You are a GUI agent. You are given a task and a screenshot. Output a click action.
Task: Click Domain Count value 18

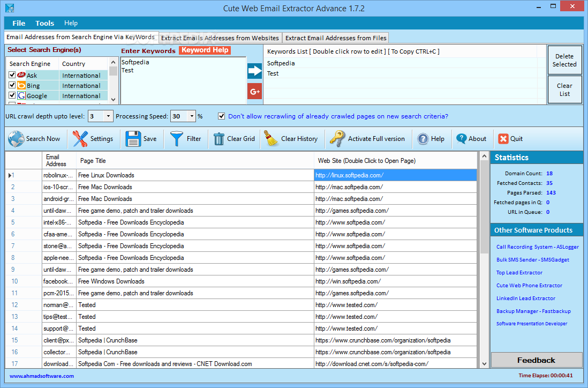pyautogui.click(x=549, y=173)
